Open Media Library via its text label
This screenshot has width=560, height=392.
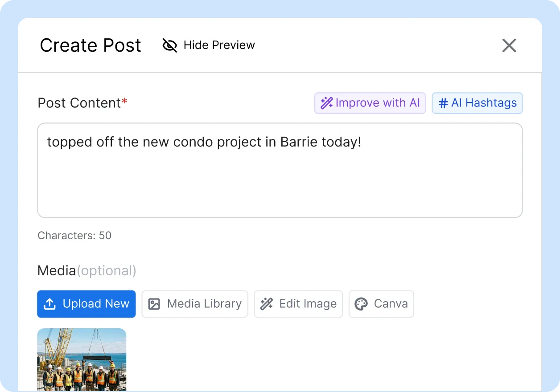coord(204,304)
